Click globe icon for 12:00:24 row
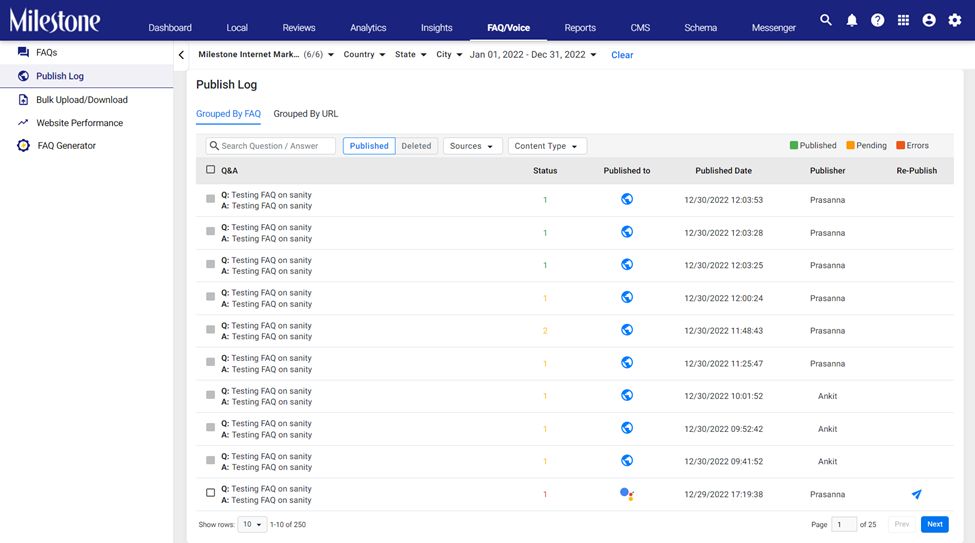Viewport: 975px width, 543px height. tap(627, 297)
